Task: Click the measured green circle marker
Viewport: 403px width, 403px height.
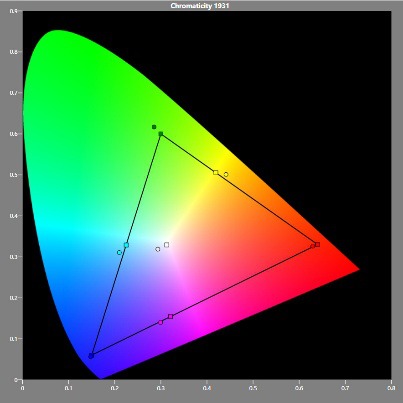Action: click(x=154, y=127)
